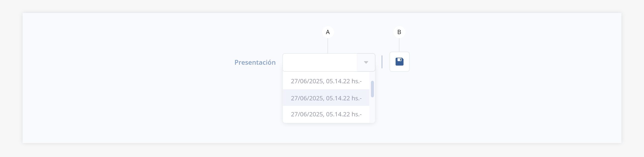Focus the Presentación combo box text field
The height and width of the screenshot is (157, 644).
[320, 62]
